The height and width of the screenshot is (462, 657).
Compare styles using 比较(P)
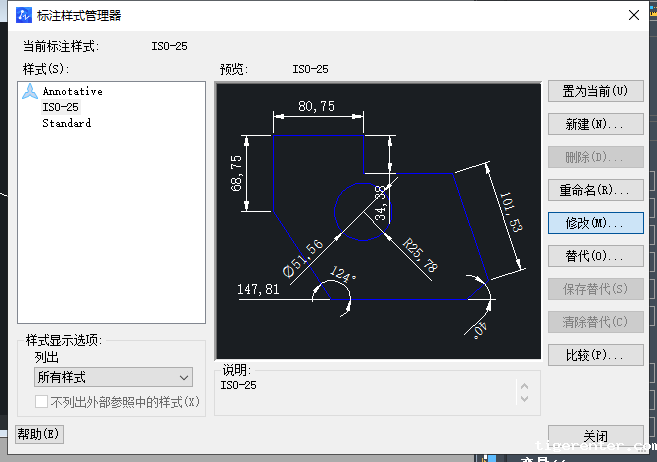pyautogui.click(x=595, y=355)
